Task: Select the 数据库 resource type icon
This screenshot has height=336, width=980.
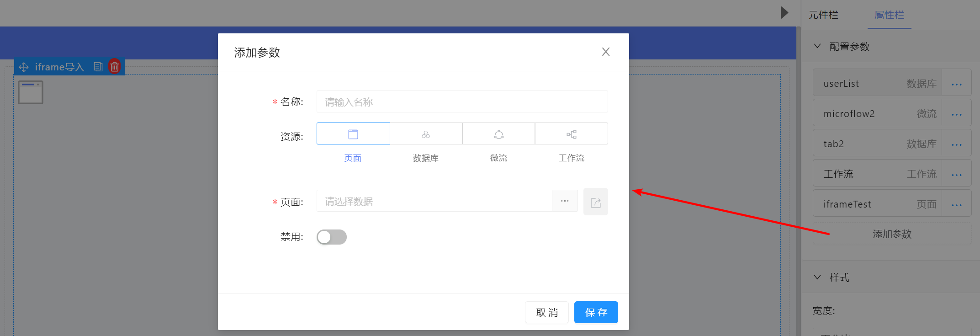Action: click(x=426, y=134)
